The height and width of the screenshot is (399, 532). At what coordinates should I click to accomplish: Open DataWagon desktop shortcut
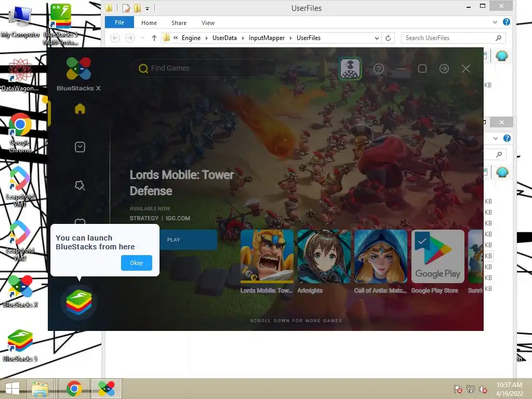20,75
